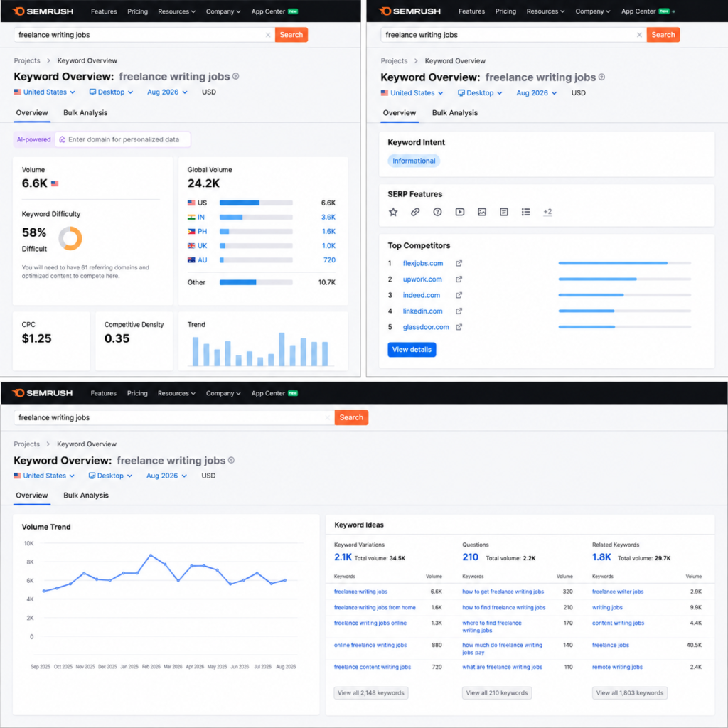Open Desktop device dropdown in bottom panel
Viewport: 728px width, 728px height.
click(x=110, y=476)
